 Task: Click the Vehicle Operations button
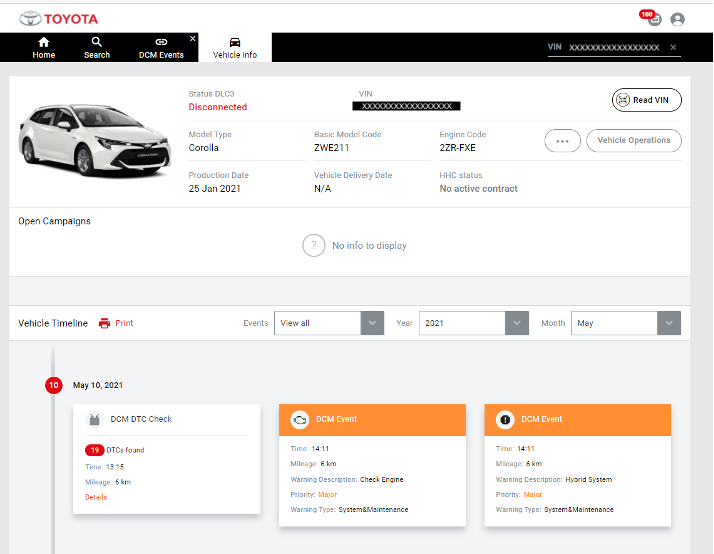coord(634,140)
